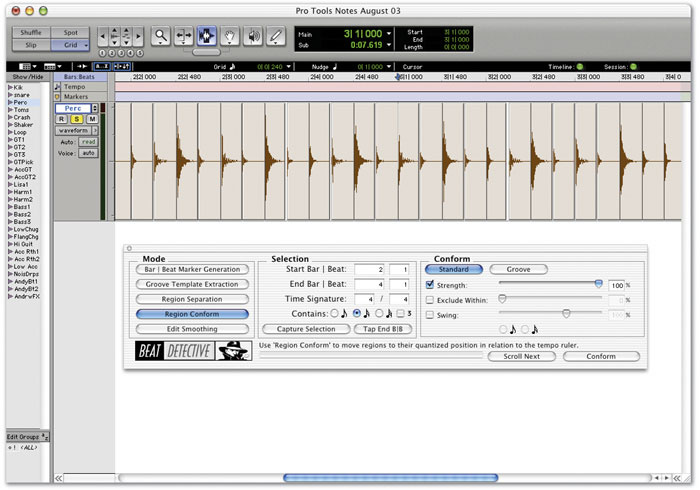Click the scroll-left double arrow at bottom left

click(x=58, y=478)
